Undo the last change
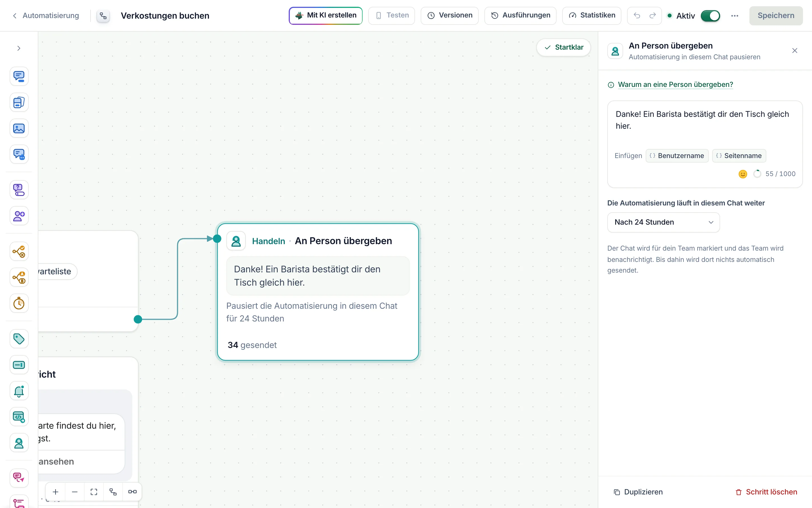The width and height of the screenshot is (812, 508). pyautogui.click(x=637, y=16)
